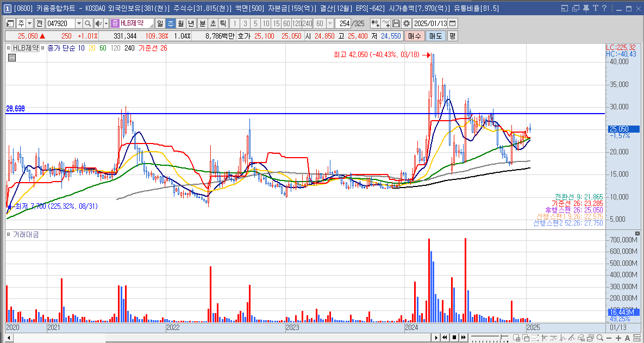Click the bar count field showing 254

pos(343,23)
